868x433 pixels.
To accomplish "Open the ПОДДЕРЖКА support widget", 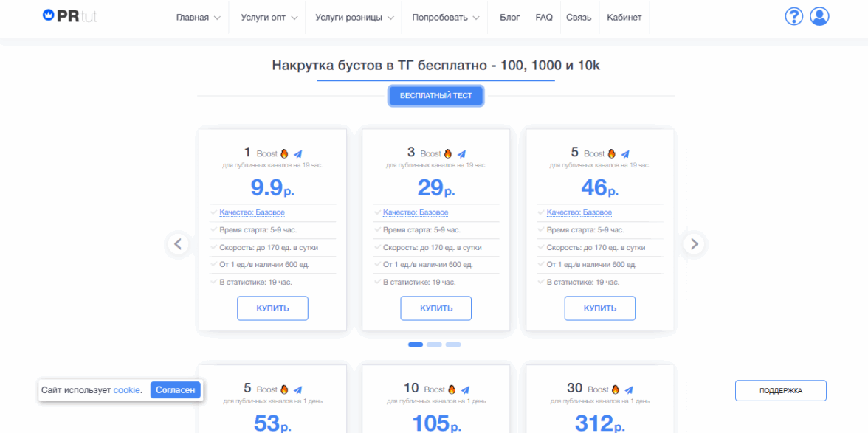I will (x=780, y=391).
